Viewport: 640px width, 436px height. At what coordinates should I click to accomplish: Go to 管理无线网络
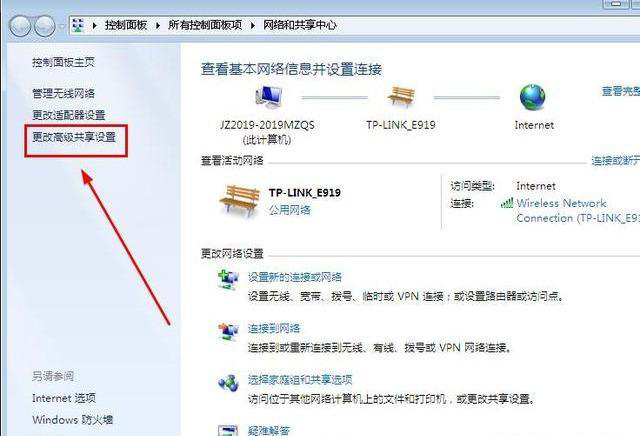(63, 93)
